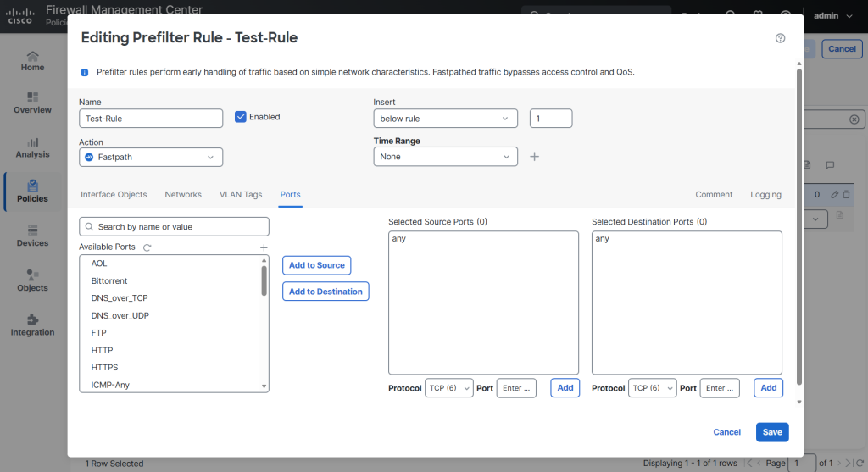Open the Comment tab
The image size is (868, 472).
[714, 194]
